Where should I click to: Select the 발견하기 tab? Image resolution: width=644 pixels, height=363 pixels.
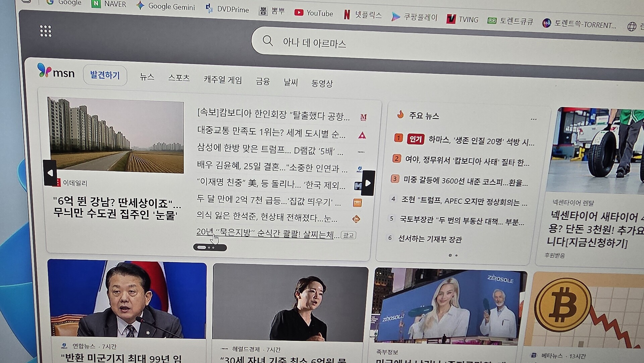tap(105, 75)
